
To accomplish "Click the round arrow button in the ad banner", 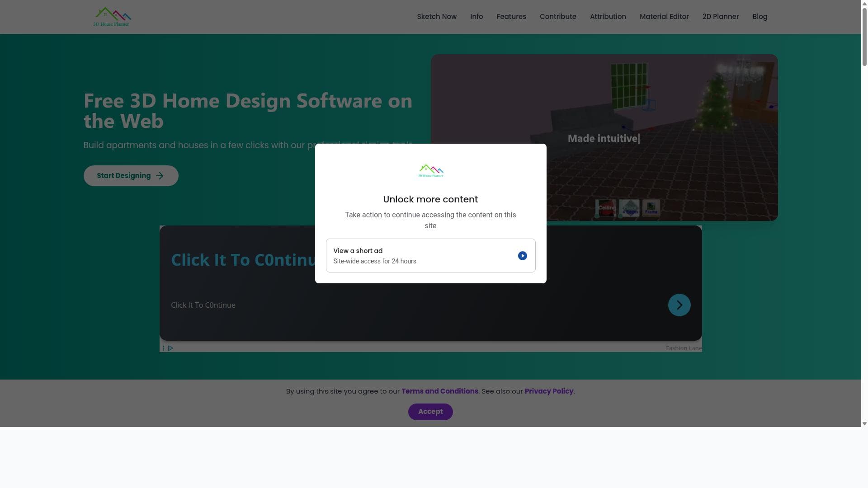I will [x=679, y=305].
